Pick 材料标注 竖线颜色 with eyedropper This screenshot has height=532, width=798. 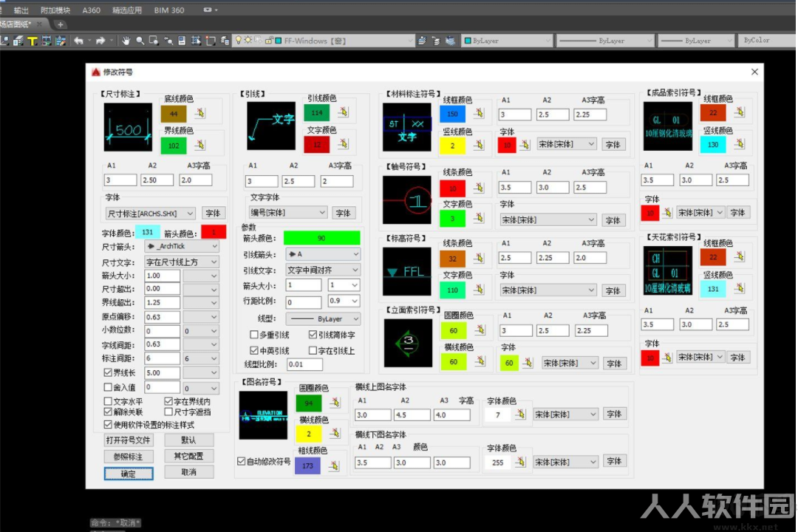pyautogui.click(x=479, y=146)
